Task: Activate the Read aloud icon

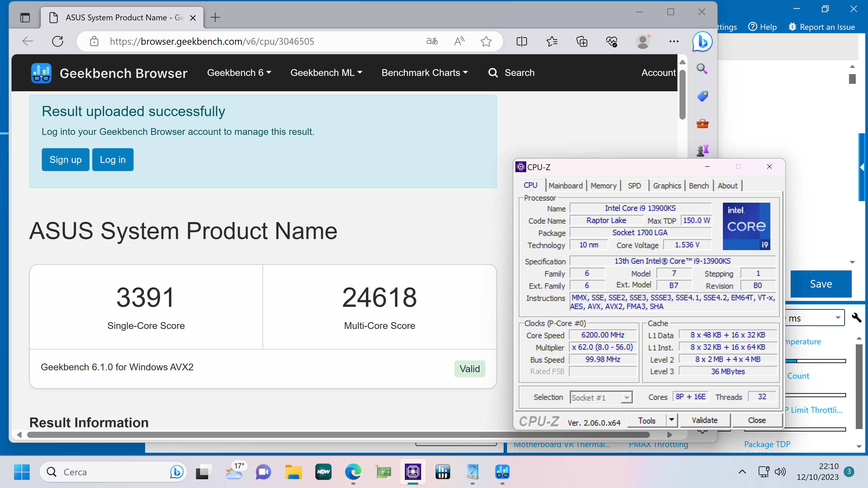Action: tap(459, 41)
